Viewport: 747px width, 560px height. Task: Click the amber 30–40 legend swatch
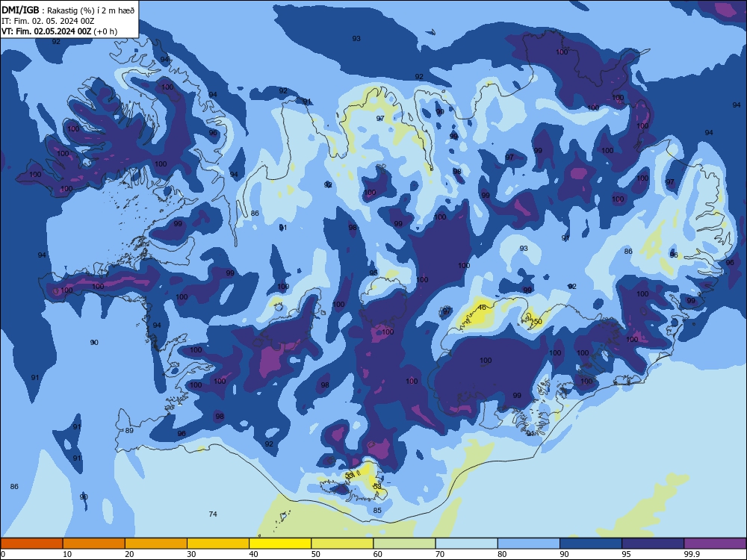click(218, 544)
